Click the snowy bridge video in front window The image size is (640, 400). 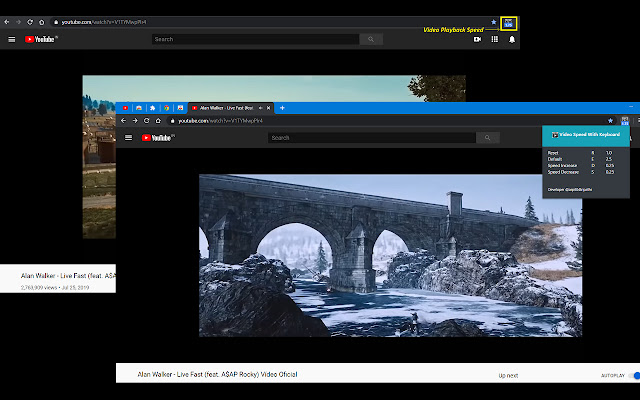click(390, 256)
